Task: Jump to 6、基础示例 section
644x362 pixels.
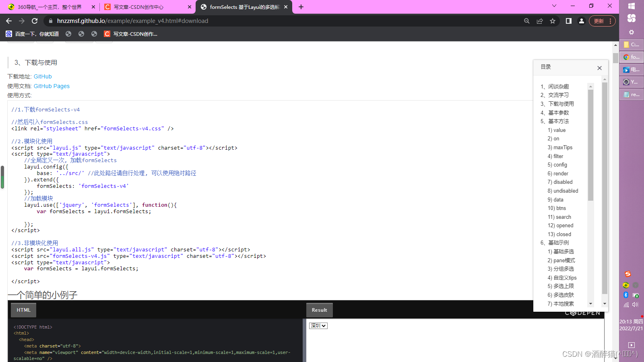Action: tap(555, 243)
